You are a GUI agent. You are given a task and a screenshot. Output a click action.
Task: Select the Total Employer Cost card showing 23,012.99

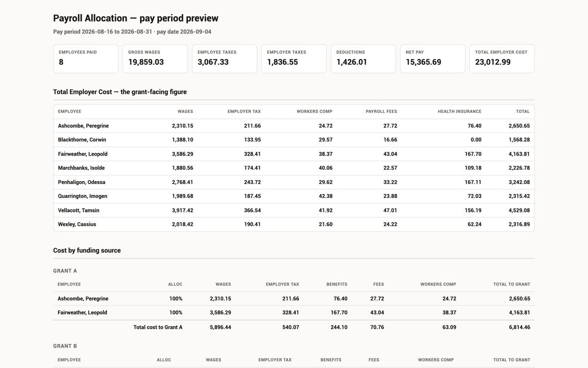[x=502, y=59]
